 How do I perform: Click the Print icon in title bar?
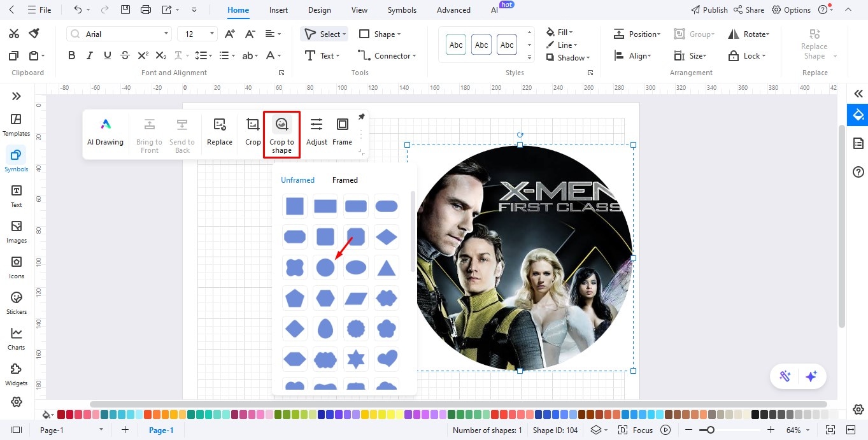point(146,10)
